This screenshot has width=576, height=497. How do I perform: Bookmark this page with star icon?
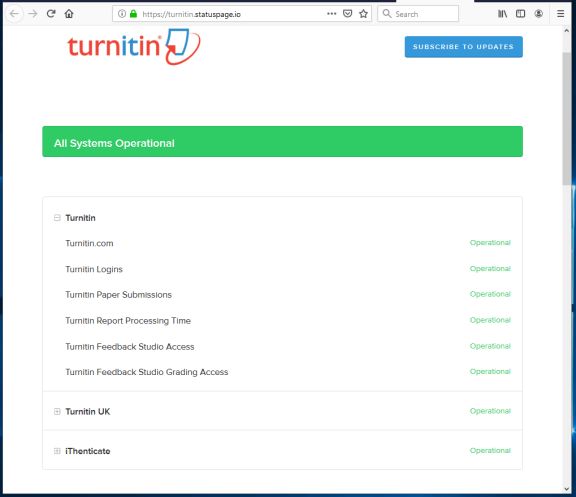pyautogui.click(x=363, y=14)
